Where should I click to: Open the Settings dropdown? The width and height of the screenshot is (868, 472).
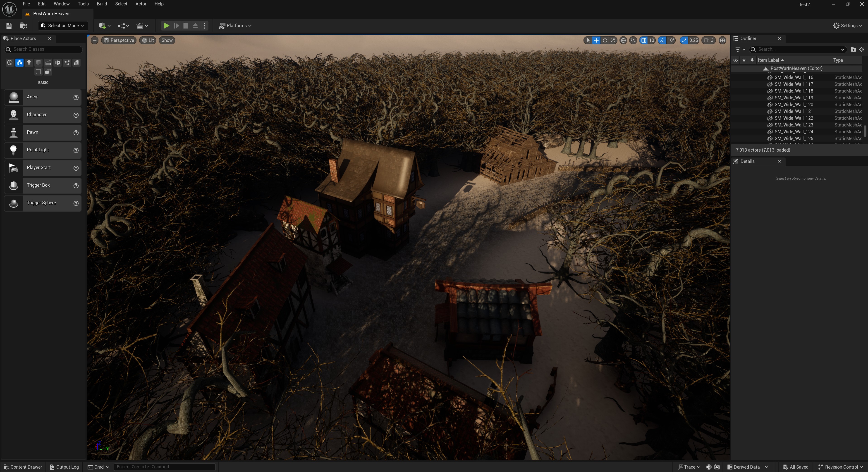[x=847, y=26]
